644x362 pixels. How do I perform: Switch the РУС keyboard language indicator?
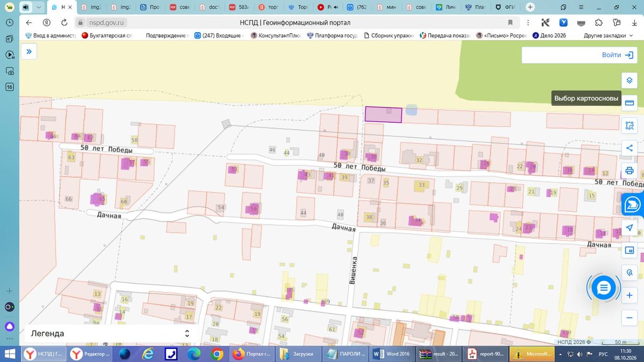[603, 354]
